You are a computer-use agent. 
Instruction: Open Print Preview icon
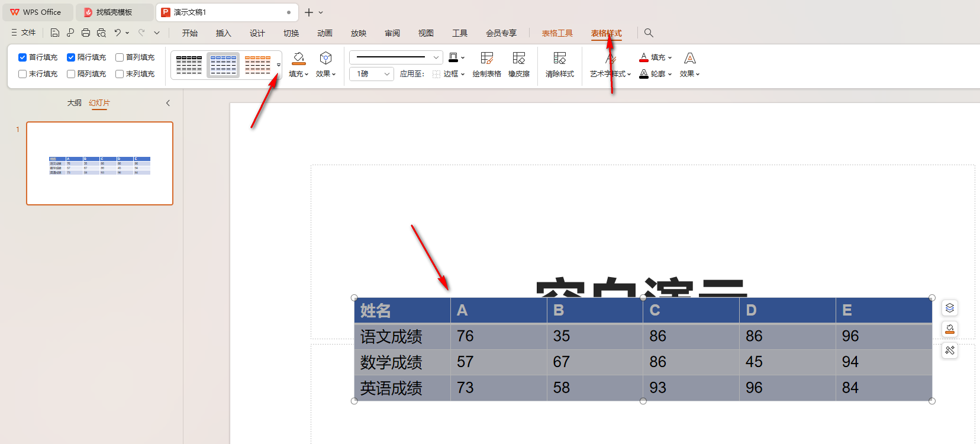point(101,33)
